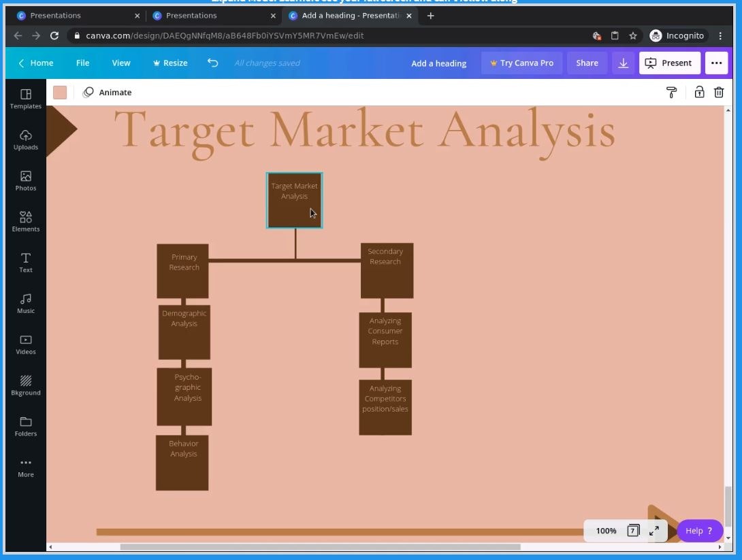Close the Add a heading tab

tap(409, 16)
